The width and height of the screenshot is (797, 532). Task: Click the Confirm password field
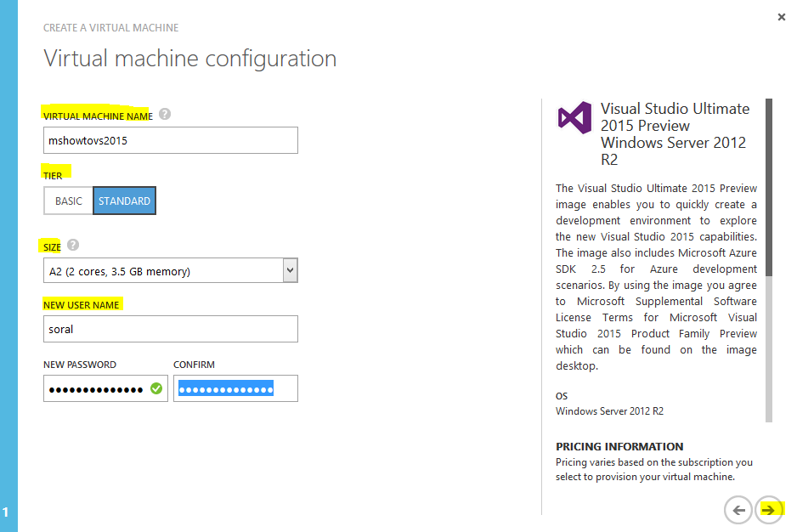(235, 388)
